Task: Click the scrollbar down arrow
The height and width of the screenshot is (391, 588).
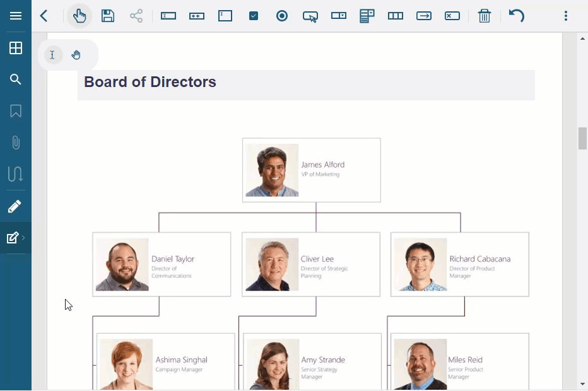Action: (x=582, y=384)
